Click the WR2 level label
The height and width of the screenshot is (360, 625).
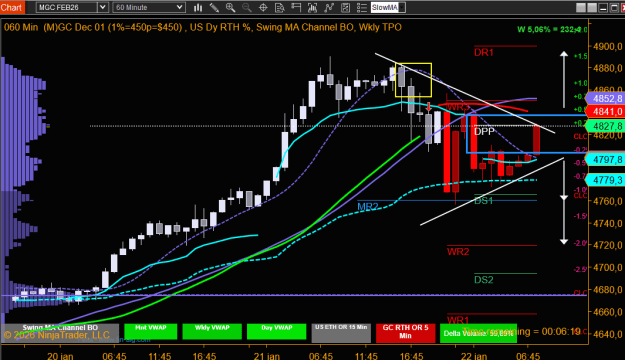(458, 252)
